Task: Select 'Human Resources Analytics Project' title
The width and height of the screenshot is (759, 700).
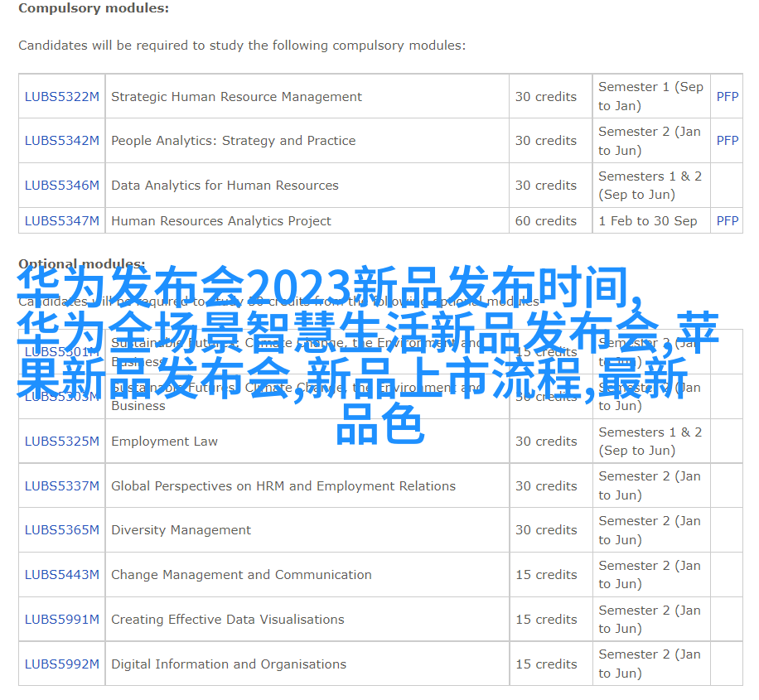Action: [221, 220]
